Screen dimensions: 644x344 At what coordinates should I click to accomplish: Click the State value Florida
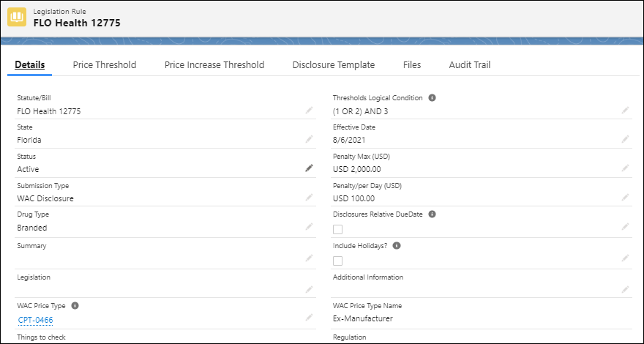point(29,140)
